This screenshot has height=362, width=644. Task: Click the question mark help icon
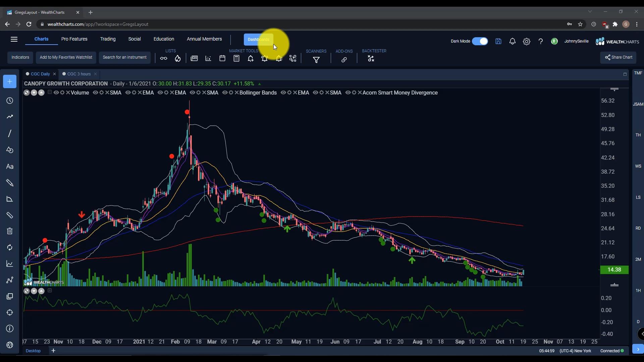(x=541, y=41)
